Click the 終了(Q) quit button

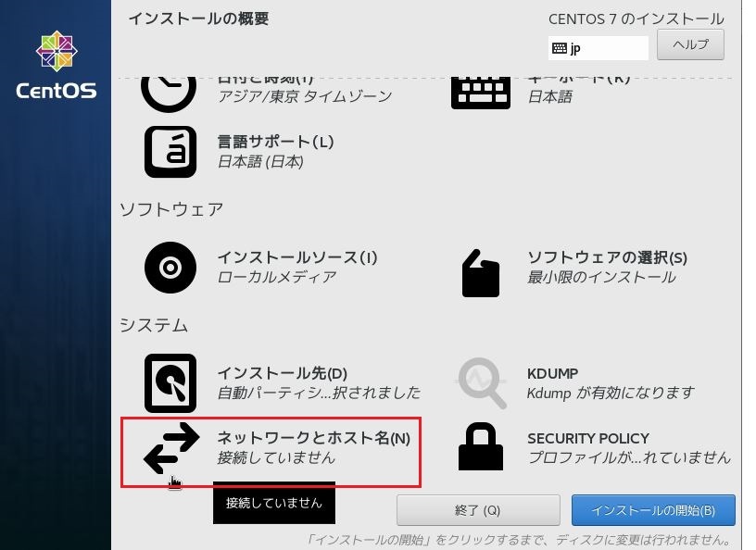click(478, 510)
